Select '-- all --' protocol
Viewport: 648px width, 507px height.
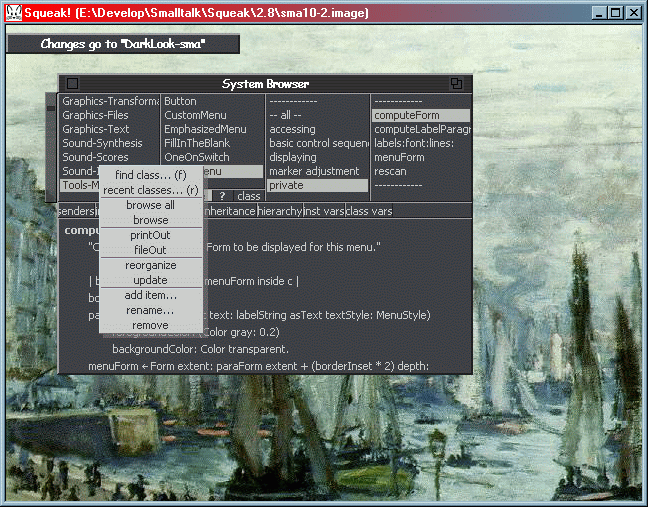[x=317, y=115]
